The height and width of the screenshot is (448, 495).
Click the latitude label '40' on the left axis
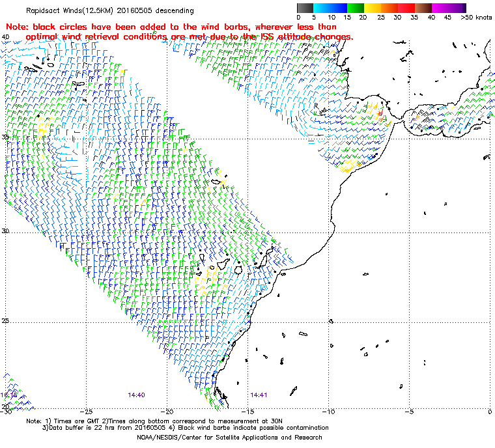point(5,37)
